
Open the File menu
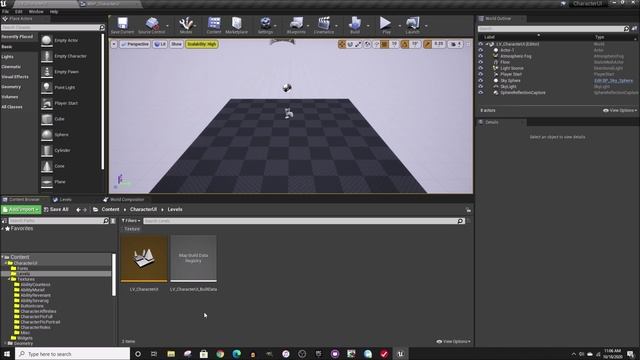(5, 11)
